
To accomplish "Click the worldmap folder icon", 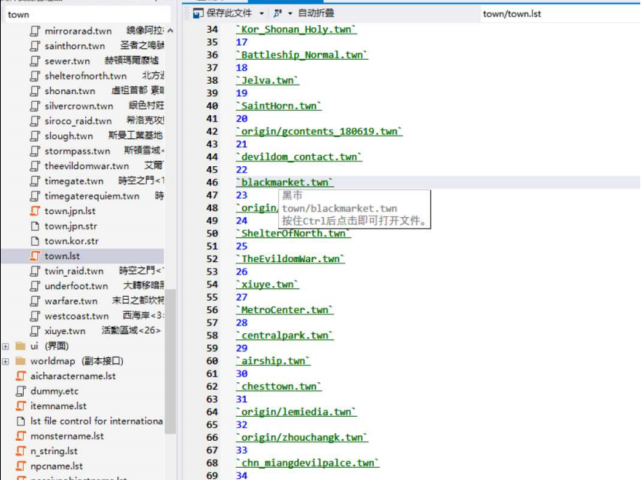I will pyautogui.click(x=21, y=361).
